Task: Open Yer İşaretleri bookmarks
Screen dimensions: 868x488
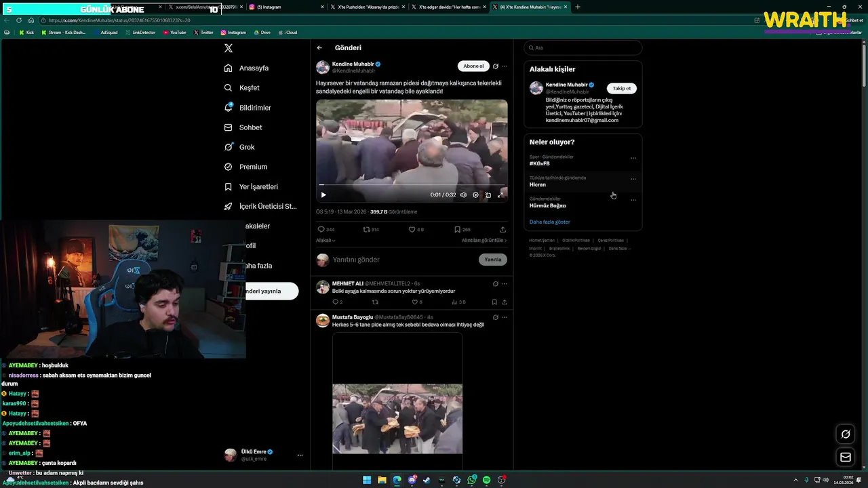Action: [251, 186]
